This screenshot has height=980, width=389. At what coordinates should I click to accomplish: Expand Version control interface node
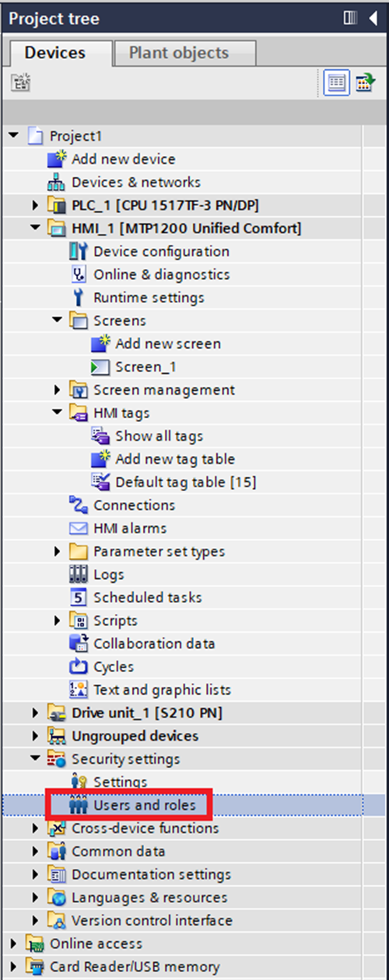[36, 921]
